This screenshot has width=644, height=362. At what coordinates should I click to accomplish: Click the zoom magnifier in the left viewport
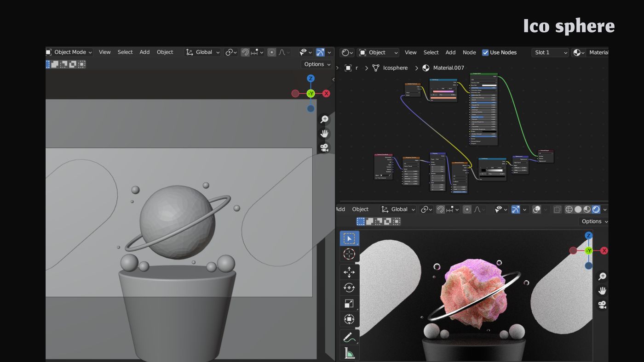click(x=324, y=119)
